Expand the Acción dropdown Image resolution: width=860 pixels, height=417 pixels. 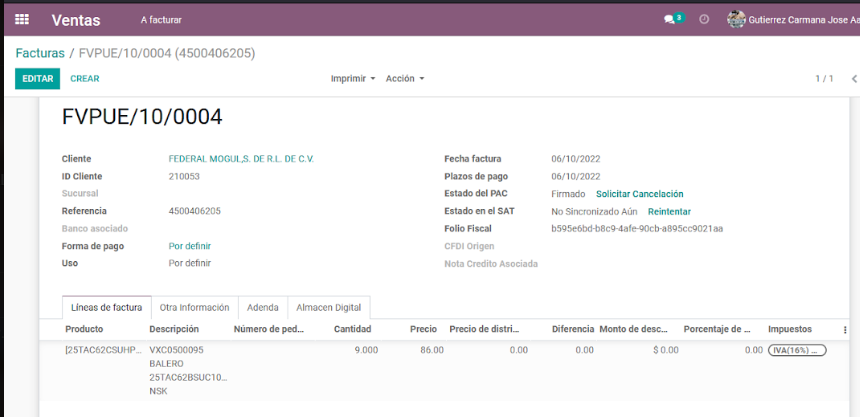click(405, 78)
